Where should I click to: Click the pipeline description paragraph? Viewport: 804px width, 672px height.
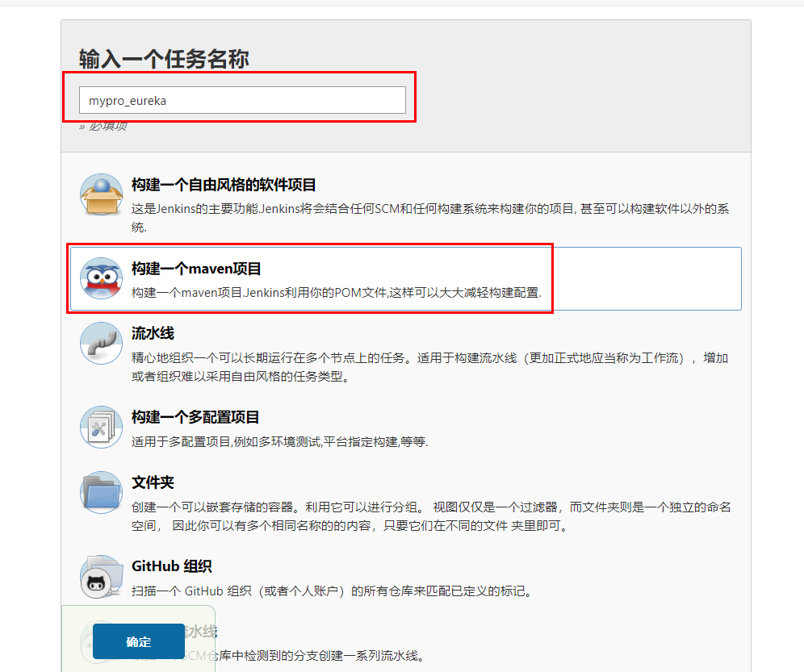click(429, 367)
